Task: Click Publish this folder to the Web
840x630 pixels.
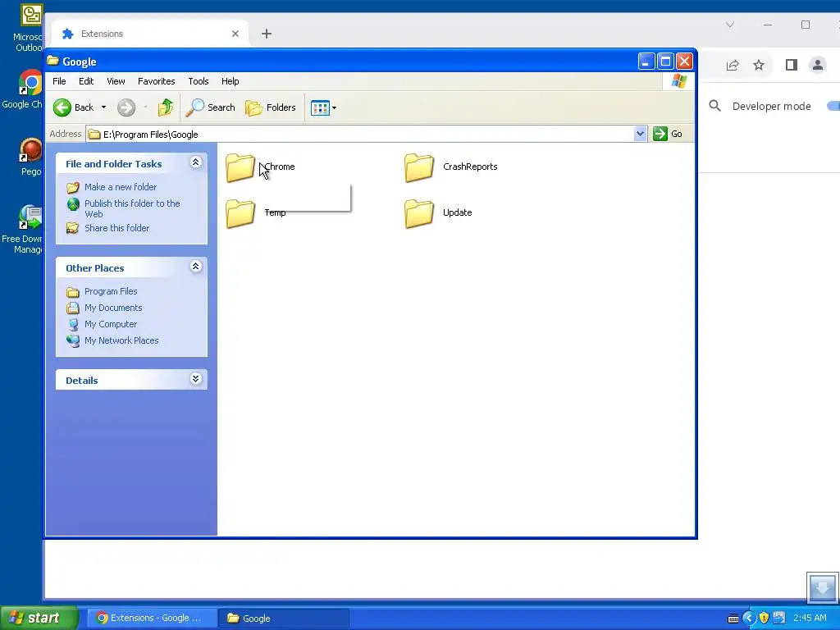Action: (132, 208)
